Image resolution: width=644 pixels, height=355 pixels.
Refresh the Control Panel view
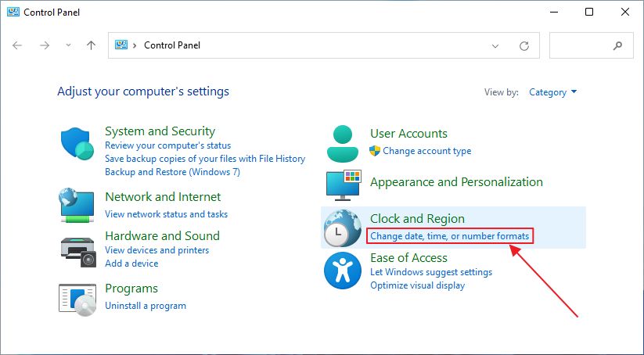point(524,45)
